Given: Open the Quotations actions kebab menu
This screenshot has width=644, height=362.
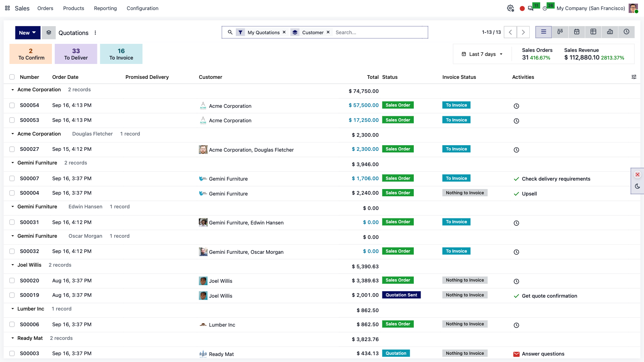Looking at the screenshot, I should (95, 33).
